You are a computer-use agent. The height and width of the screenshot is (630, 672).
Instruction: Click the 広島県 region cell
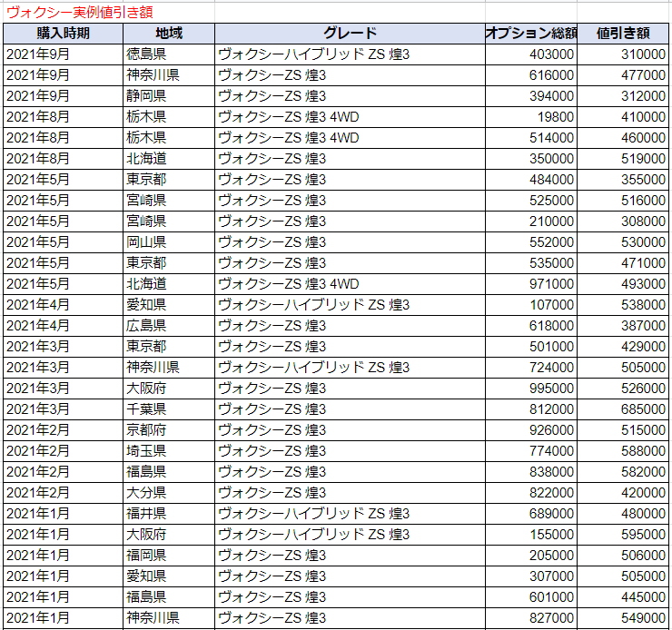(169, 326)
